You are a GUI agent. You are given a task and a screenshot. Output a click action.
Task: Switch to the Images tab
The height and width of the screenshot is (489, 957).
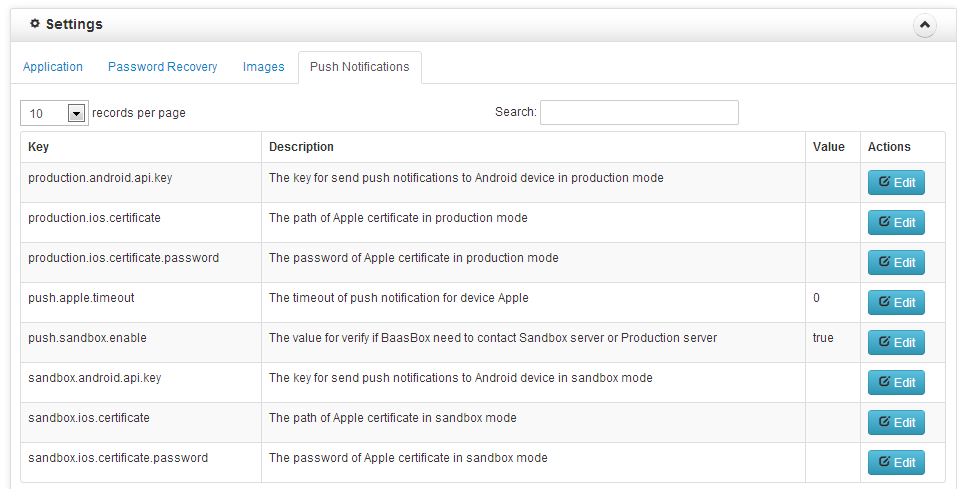[x=263, y=67]
